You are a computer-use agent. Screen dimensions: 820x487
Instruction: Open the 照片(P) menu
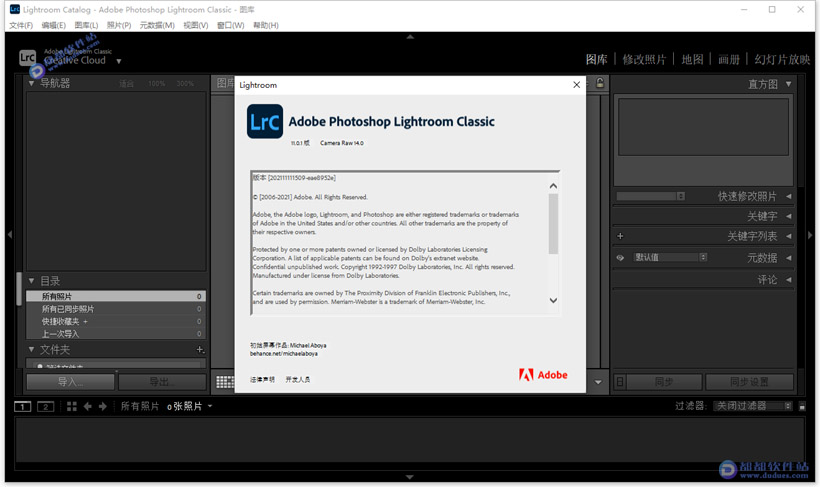pyautogui.click(x=119, y=25)
